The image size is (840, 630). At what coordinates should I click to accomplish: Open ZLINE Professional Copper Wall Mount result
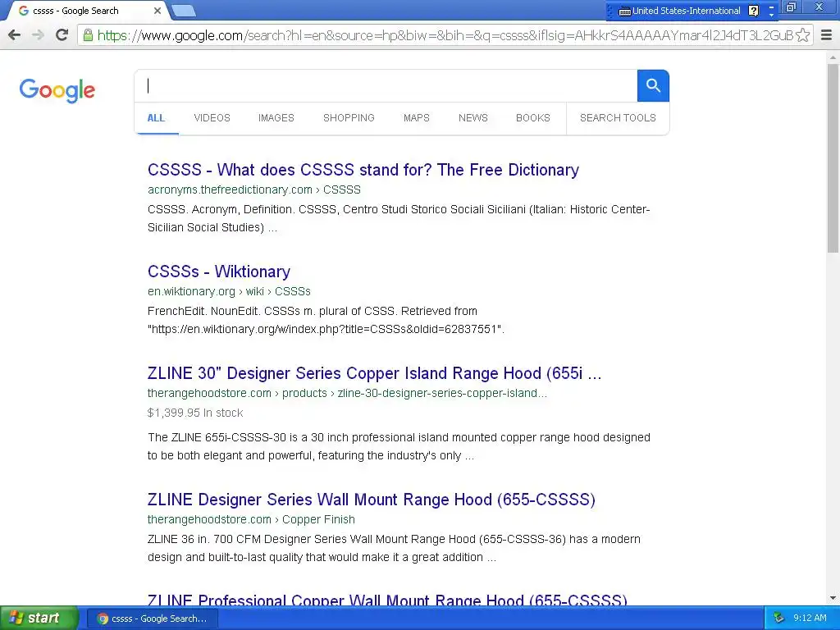[387, 600]
